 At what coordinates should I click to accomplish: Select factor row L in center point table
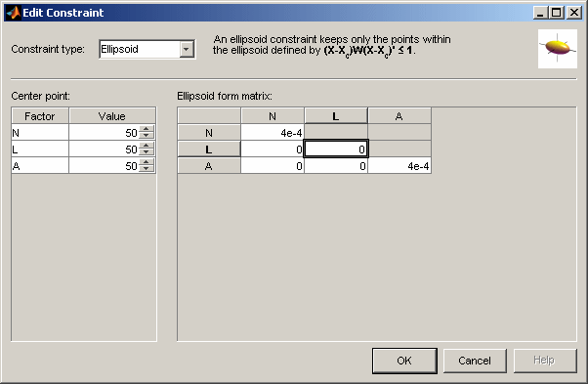click(40, 149)
